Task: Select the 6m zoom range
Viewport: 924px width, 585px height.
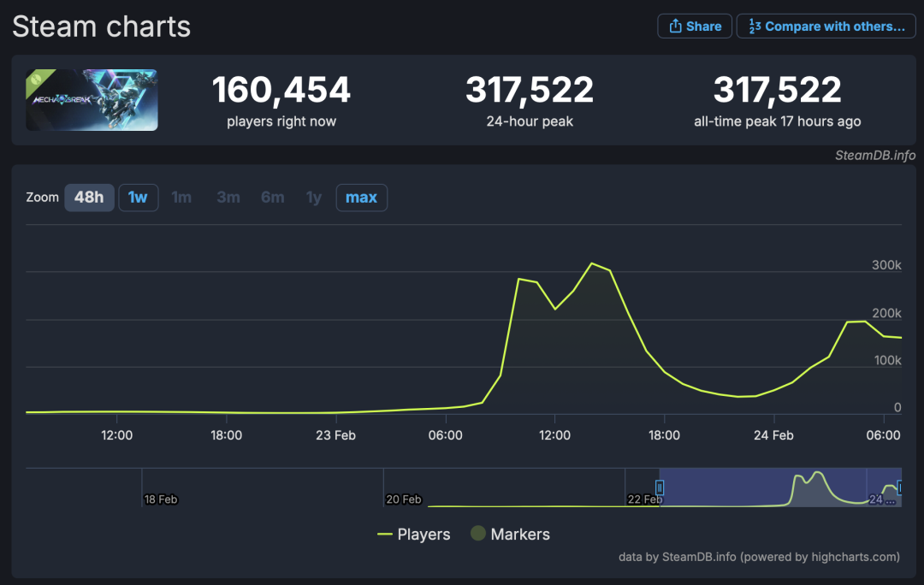Action: (x=272, y=198)
